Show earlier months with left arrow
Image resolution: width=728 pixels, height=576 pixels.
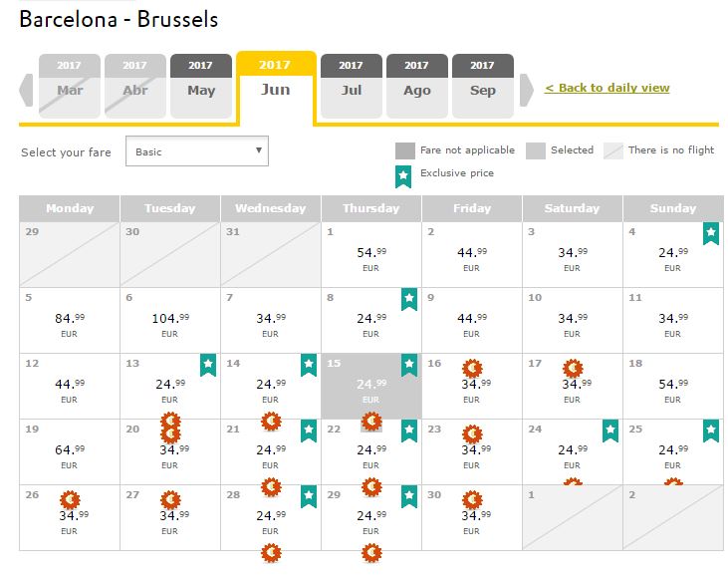pyautogui.click(x=26, y=90)
